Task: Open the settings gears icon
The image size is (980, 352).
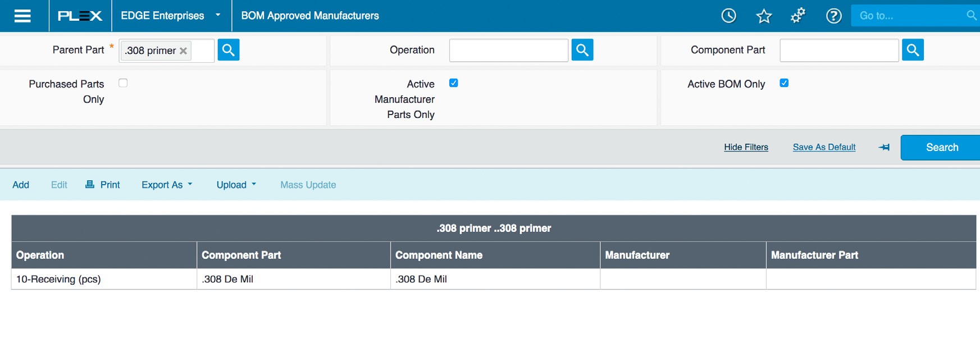Action: 798,16
